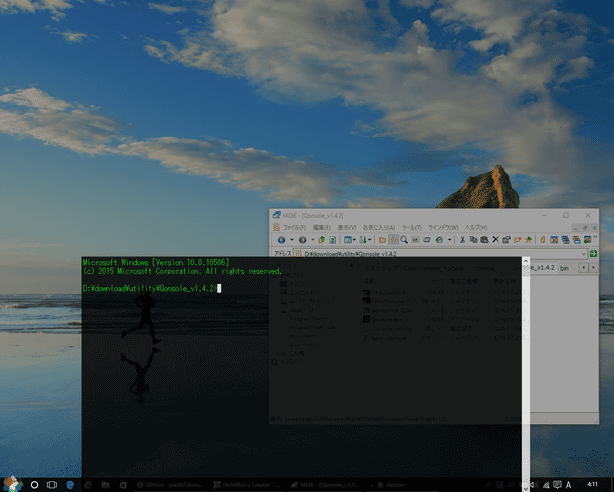
Task: Go back in MDIE toolbar
Action: click(281, 240)
